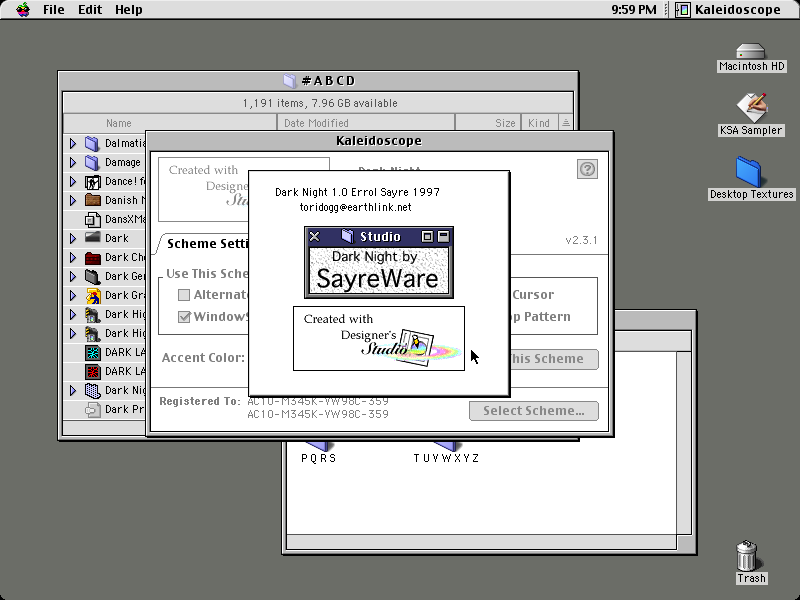
Task: Expand the Dark item disclosure triangle
Action: point(73,238)
